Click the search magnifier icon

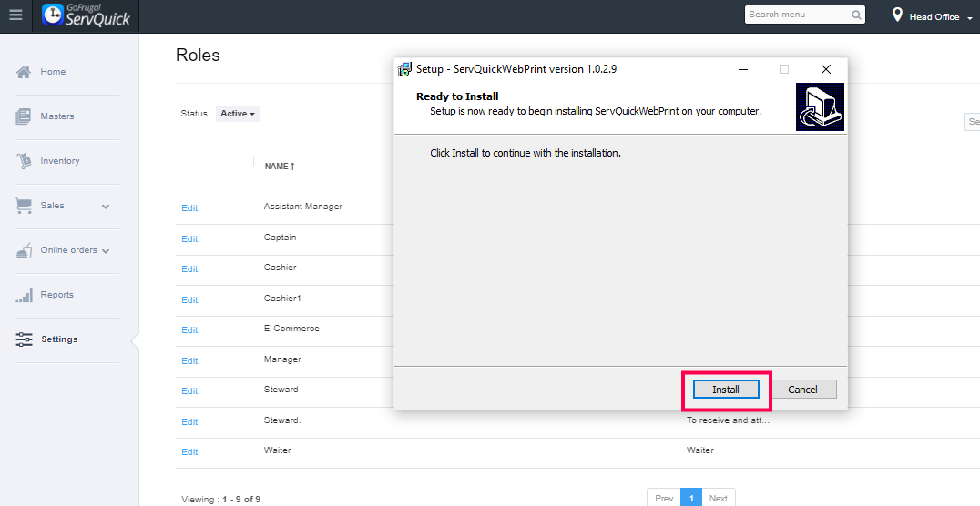click(x=856, y=15)
